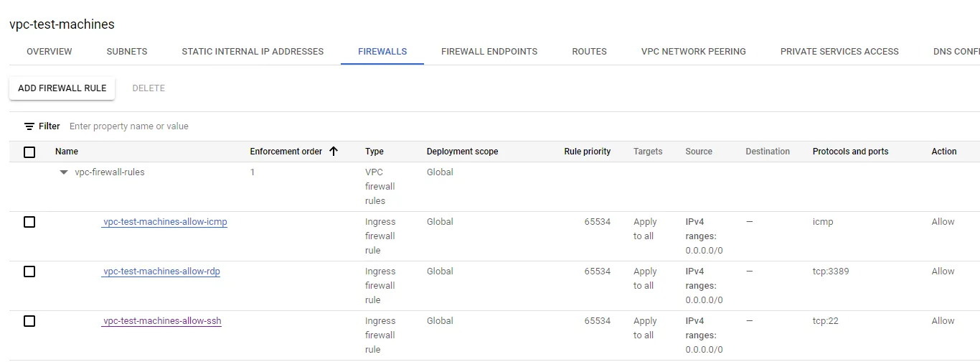Click the Enforcement order column header
Viewport: 980px width, 362px height.
click(x=286, y=152)
